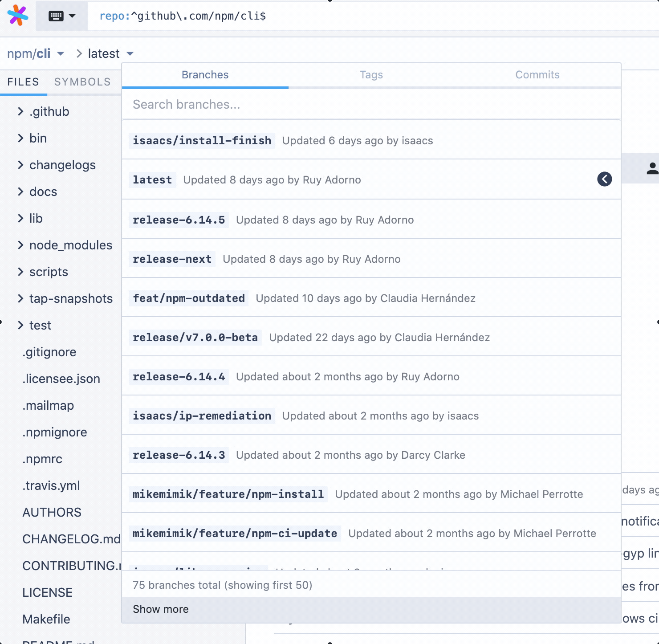Screen dimensions: 659x644
Task: Open the .gitignore file
Action: point(49,352)
